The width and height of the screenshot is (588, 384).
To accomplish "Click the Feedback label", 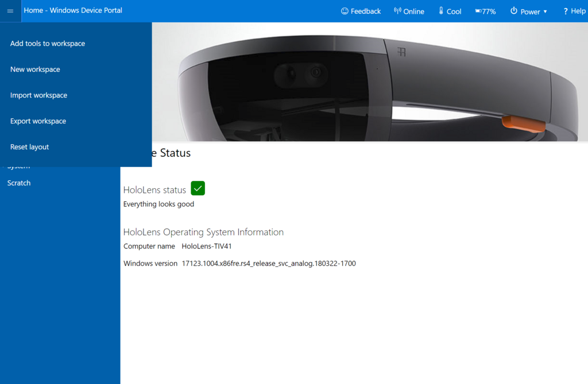I will 366,11.
